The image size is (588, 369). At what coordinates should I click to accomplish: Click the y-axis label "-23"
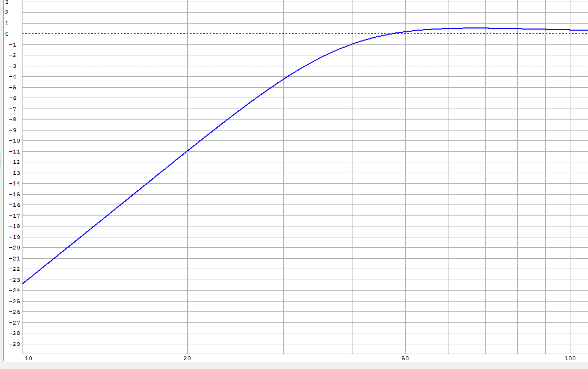tap(14, 280)
